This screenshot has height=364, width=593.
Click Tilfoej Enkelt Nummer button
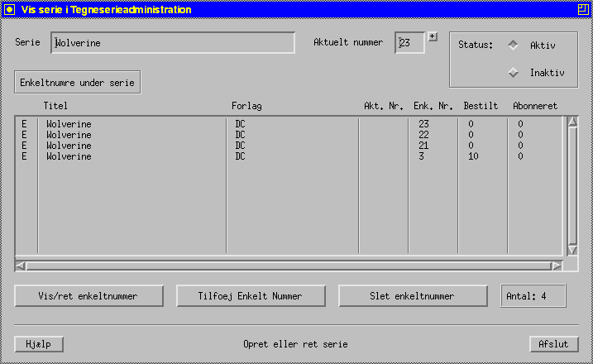[x=251, y=296]
